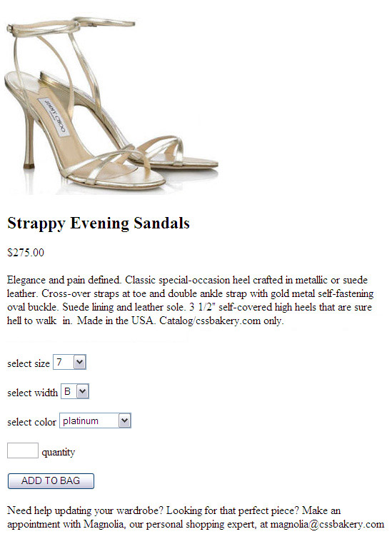Image resolution: width=392 pixels, height=539 pixels.
Task: Click the color dropdown arrow button
Action: click(x=124, y=420)
